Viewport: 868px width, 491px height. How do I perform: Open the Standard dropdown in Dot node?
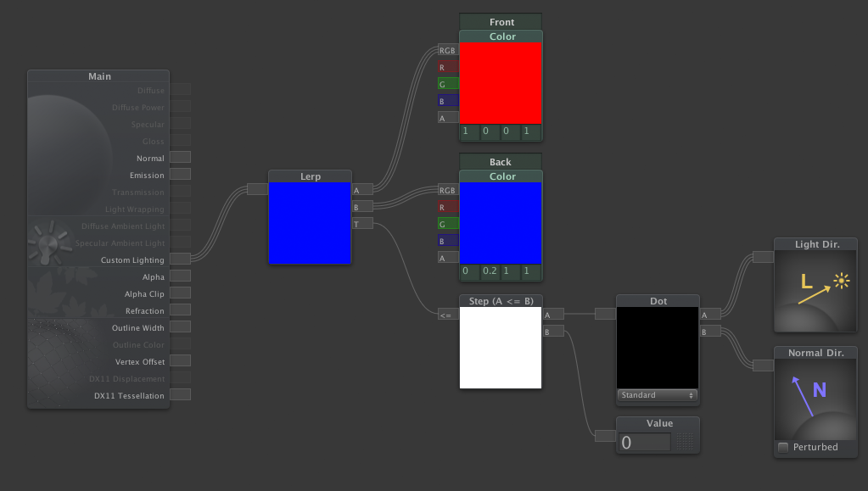coord(658,395)
